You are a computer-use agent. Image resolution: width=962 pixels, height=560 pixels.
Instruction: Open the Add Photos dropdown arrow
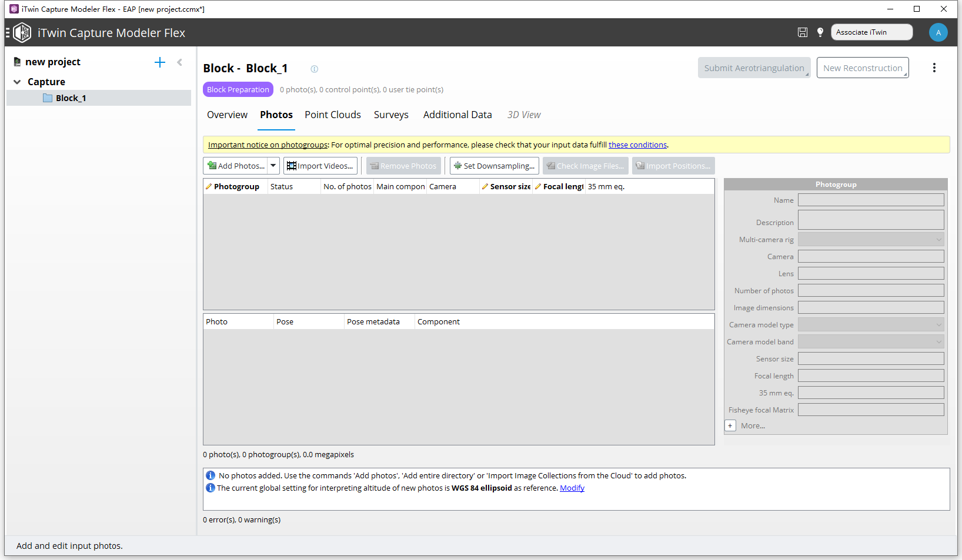coord(273,166)
